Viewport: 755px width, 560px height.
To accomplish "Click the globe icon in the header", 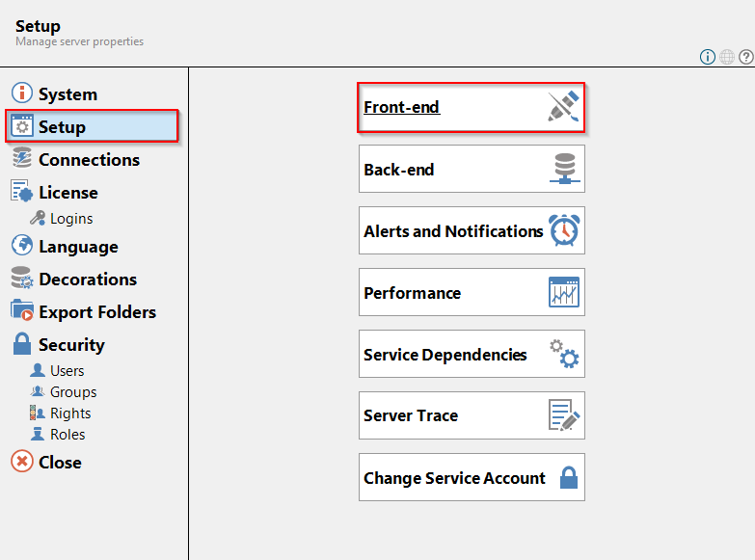I will point(727,57).
